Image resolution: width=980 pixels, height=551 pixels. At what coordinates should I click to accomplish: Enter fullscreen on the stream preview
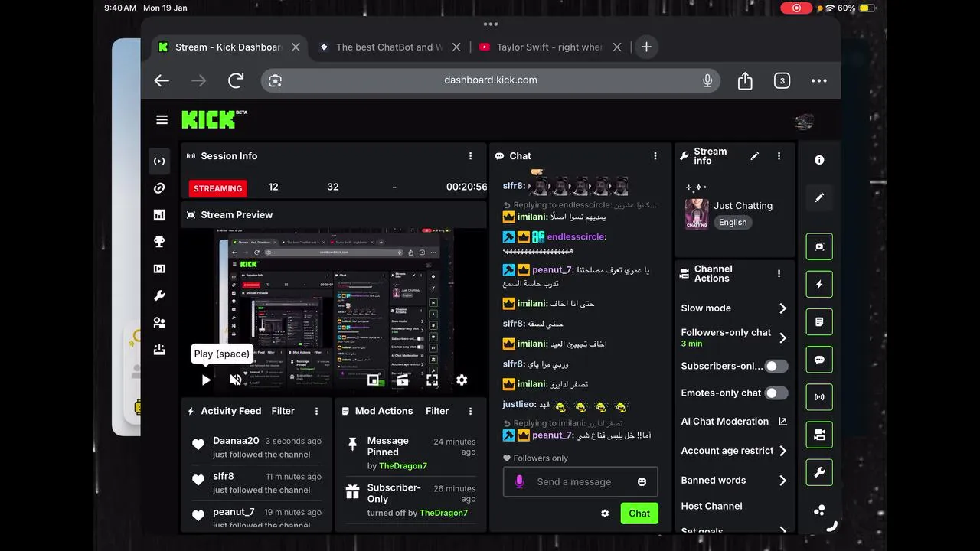point(432,380)
